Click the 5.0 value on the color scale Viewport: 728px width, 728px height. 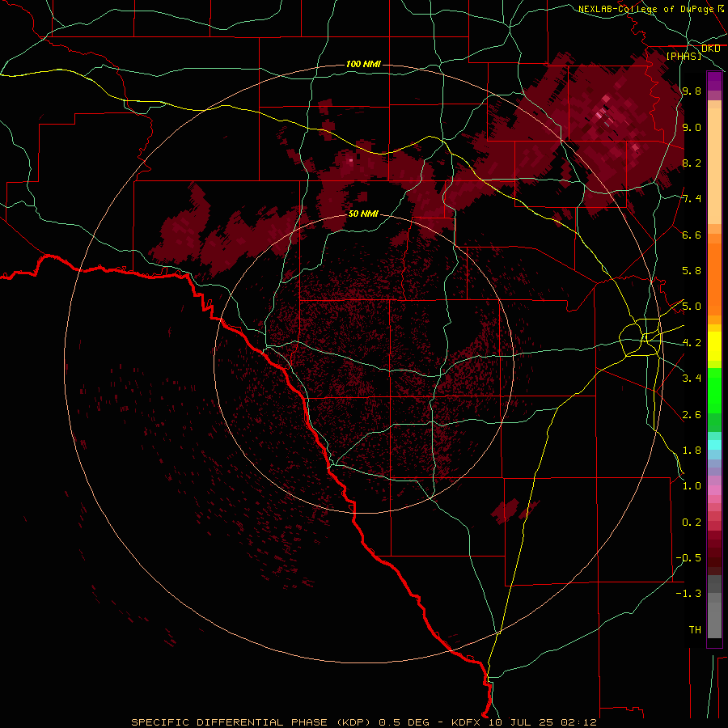[692, 307]
